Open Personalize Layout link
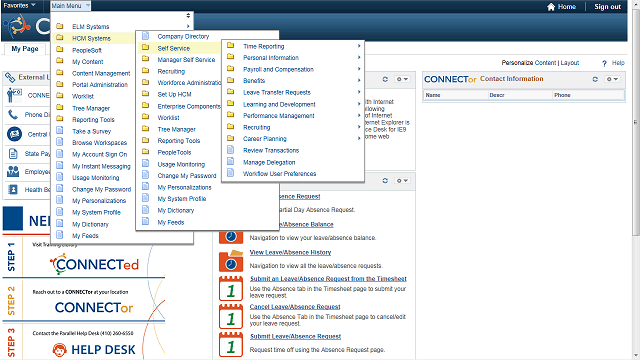This screenshot has height=360, width=640. tap(570, 63)
